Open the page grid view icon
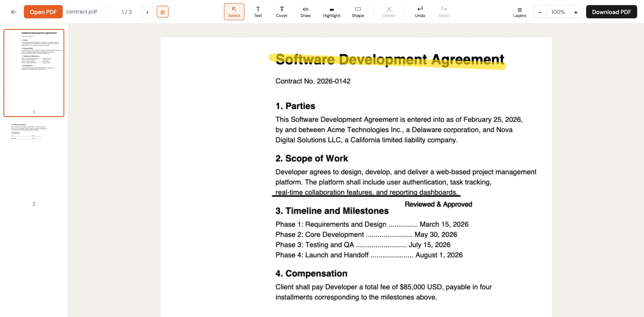The width and height of the screenshot is (644, 317). point(163,12)
